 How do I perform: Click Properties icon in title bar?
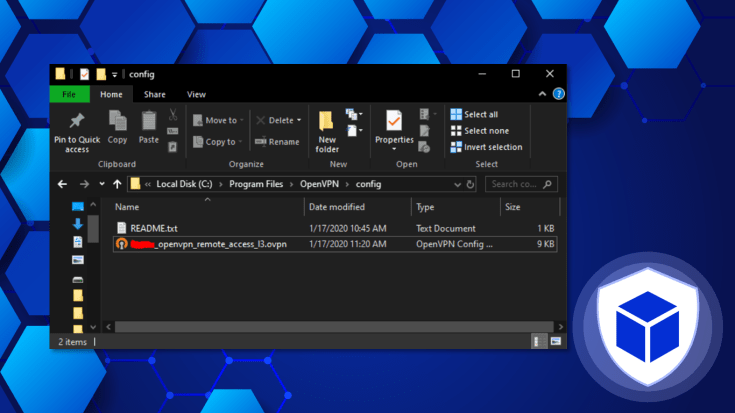coord(84,74)
